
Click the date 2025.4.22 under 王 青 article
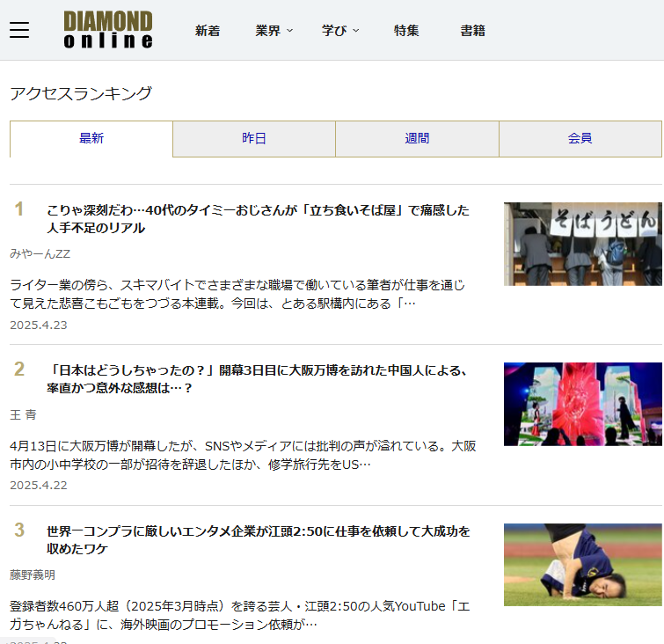(39, 485)
